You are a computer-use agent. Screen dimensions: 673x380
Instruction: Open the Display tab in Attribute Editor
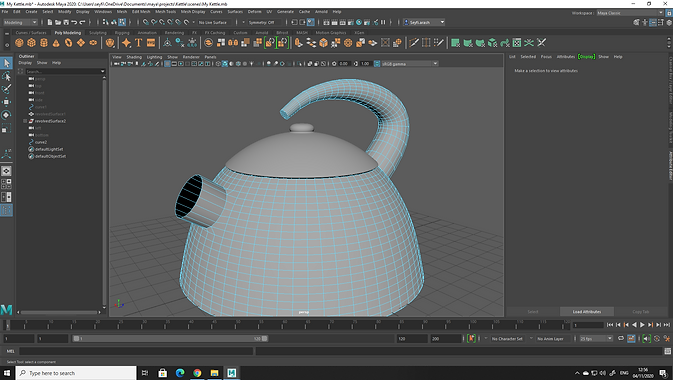point(586,57)
